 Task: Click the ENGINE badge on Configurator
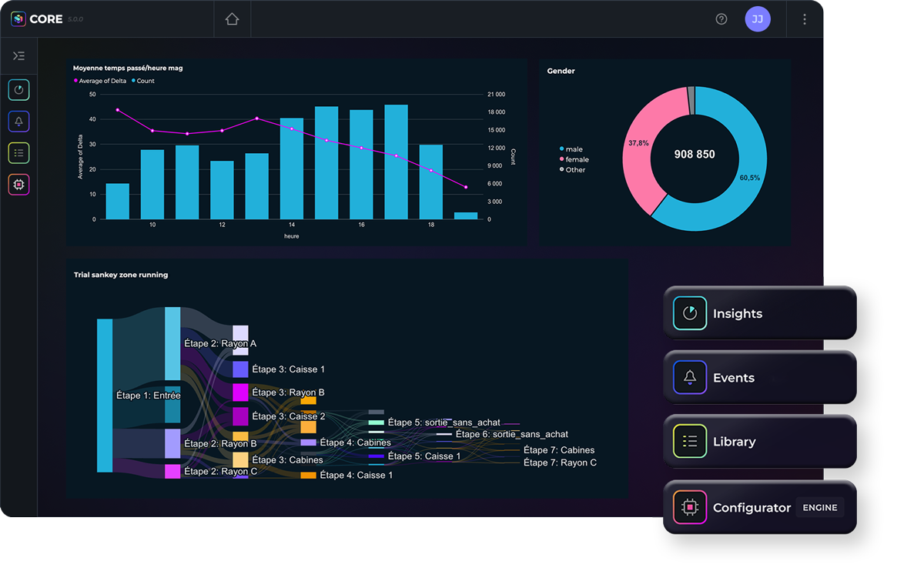(x=820, y=508)
